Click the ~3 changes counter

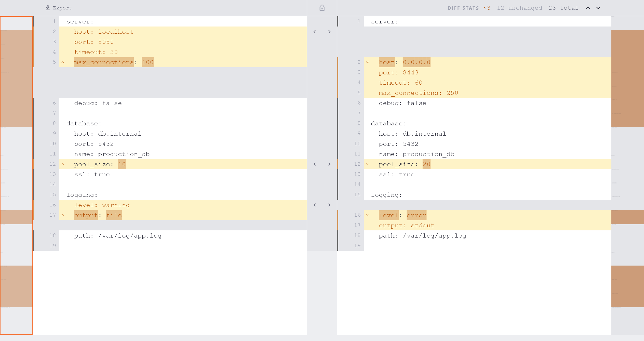487,8
